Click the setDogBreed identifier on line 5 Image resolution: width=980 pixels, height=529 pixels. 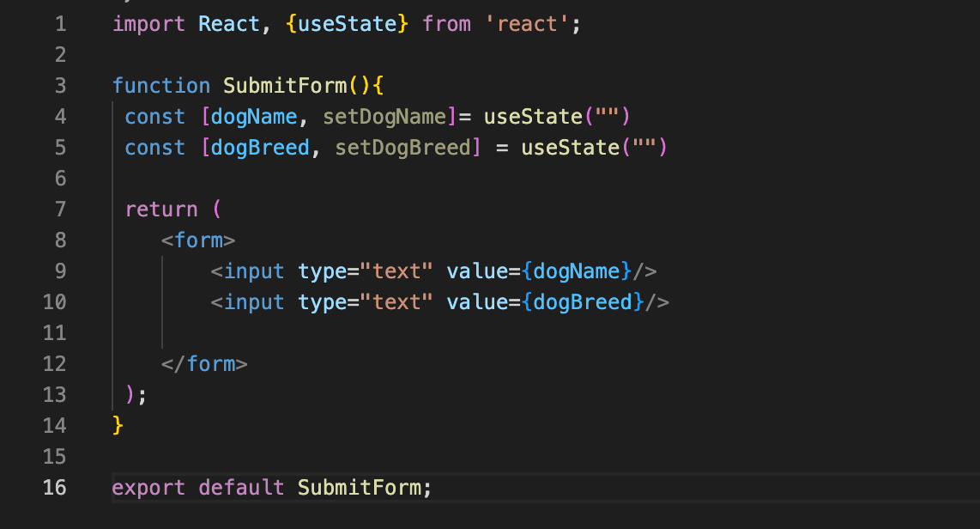[x=407, y=147]
